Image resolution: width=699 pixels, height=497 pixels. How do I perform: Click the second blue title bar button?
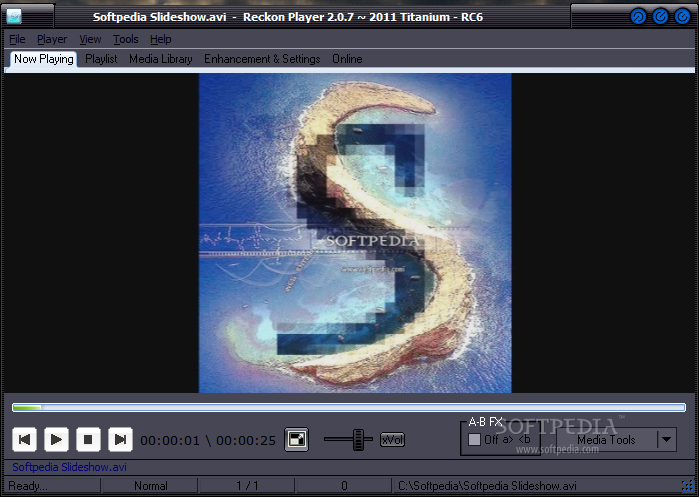[x=660, y=17]
